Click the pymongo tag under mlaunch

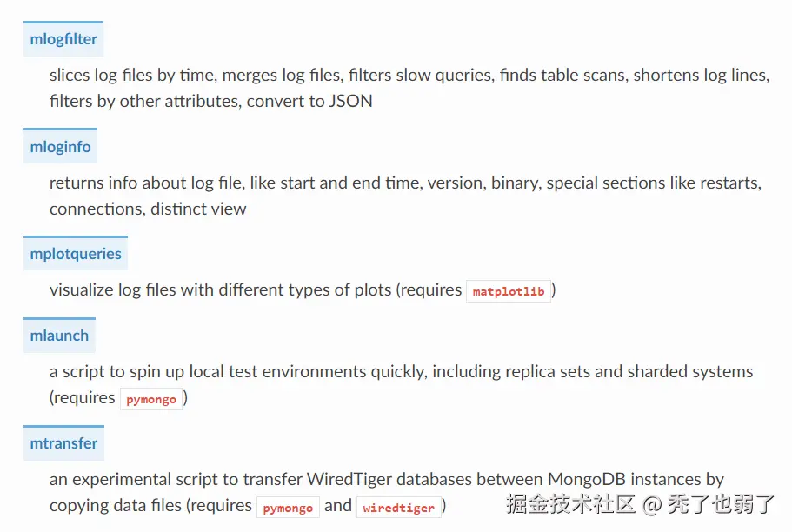[x=151, y=400]
